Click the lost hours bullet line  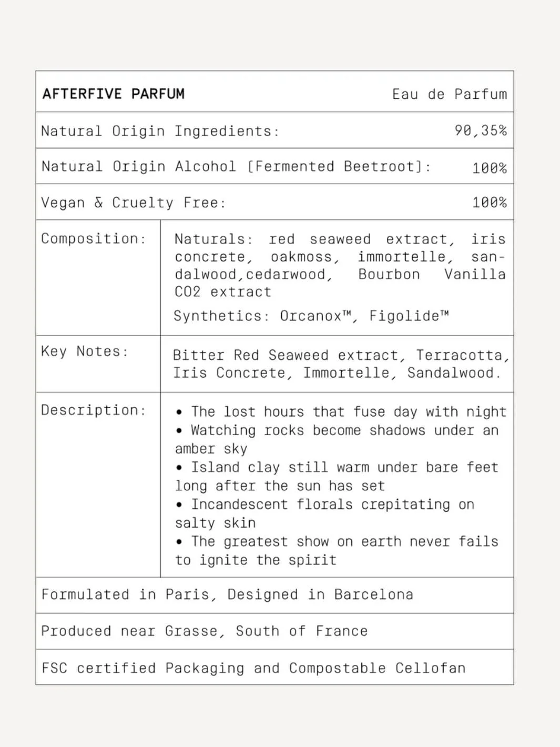341,412
